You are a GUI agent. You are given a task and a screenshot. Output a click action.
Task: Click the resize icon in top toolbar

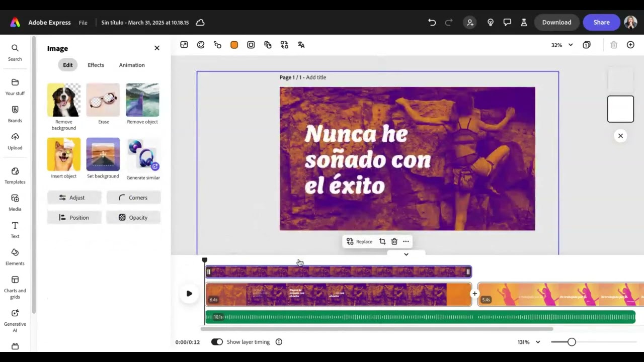(x=184, y=45)
